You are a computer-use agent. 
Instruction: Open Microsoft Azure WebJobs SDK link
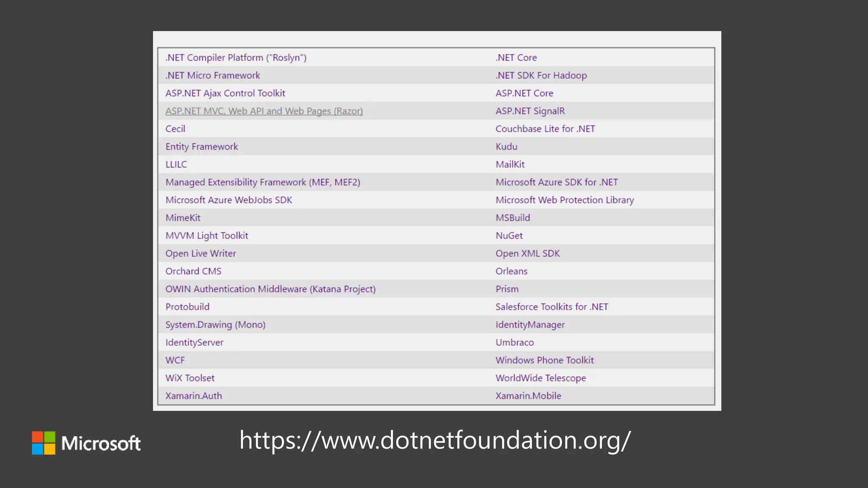pos(228,200)
